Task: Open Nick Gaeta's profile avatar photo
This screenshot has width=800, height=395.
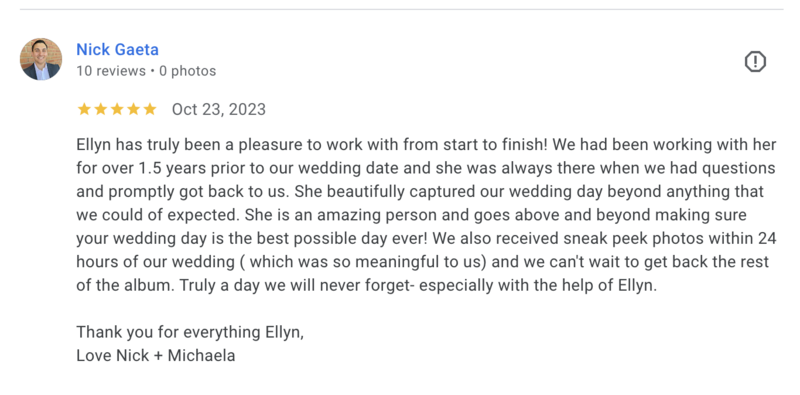Action: coord(41,59)
